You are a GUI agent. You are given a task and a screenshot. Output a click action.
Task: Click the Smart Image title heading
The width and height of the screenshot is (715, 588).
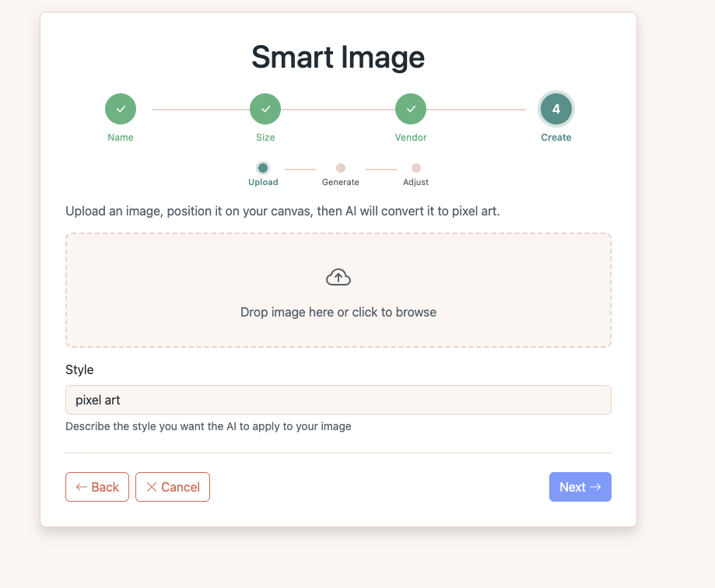[338, 58]
